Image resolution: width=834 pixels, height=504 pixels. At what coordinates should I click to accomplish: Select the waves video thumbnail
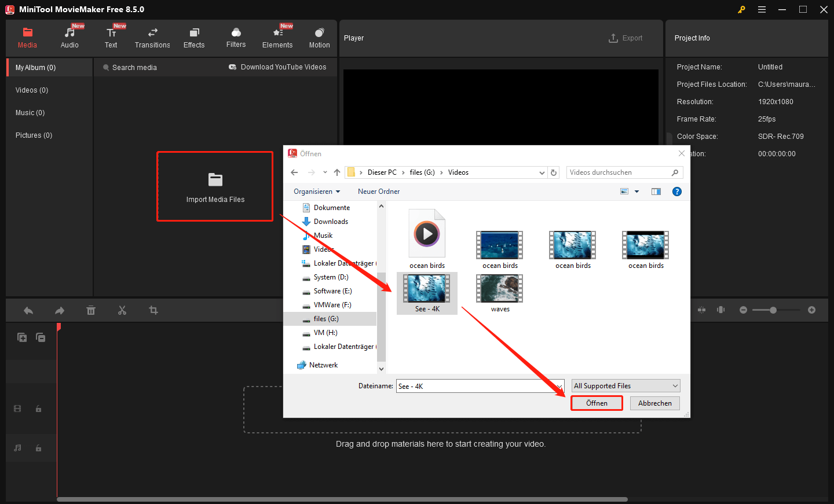coord(499,288)
